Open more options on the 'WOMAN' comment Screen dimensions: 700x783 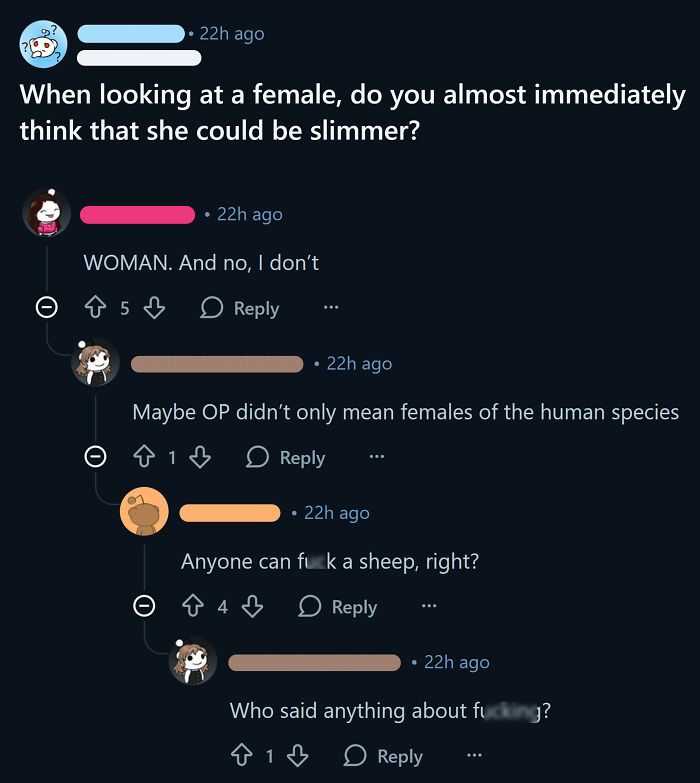pyautogui.click(x=330, y=308)
